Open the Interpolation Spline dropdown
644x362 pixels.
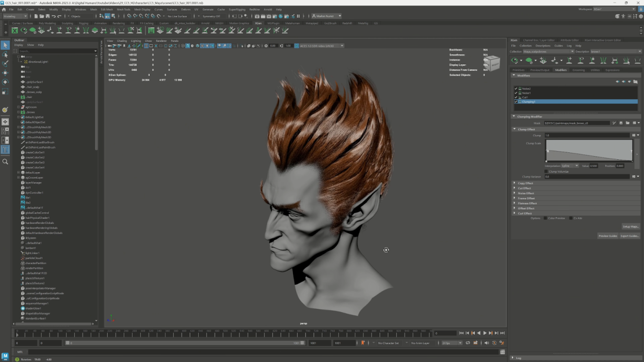point(569,166)
